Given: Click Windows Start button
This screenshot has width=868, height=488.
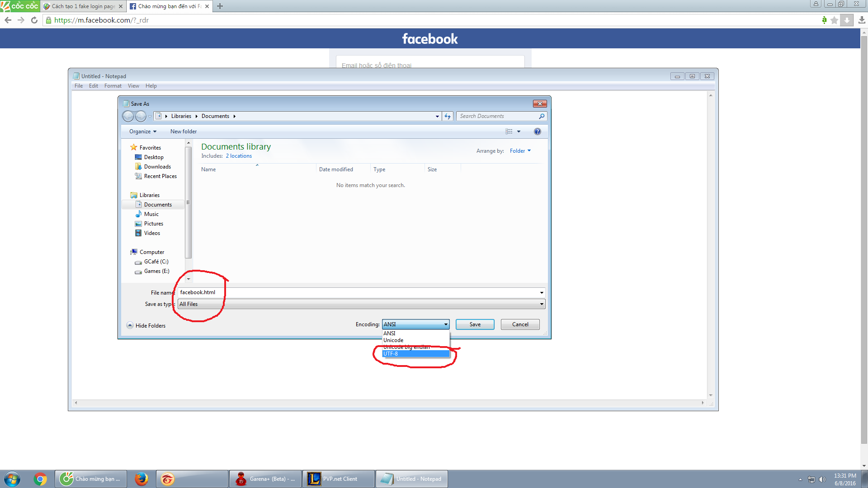Looking at the screenshot, I should 12,479.
